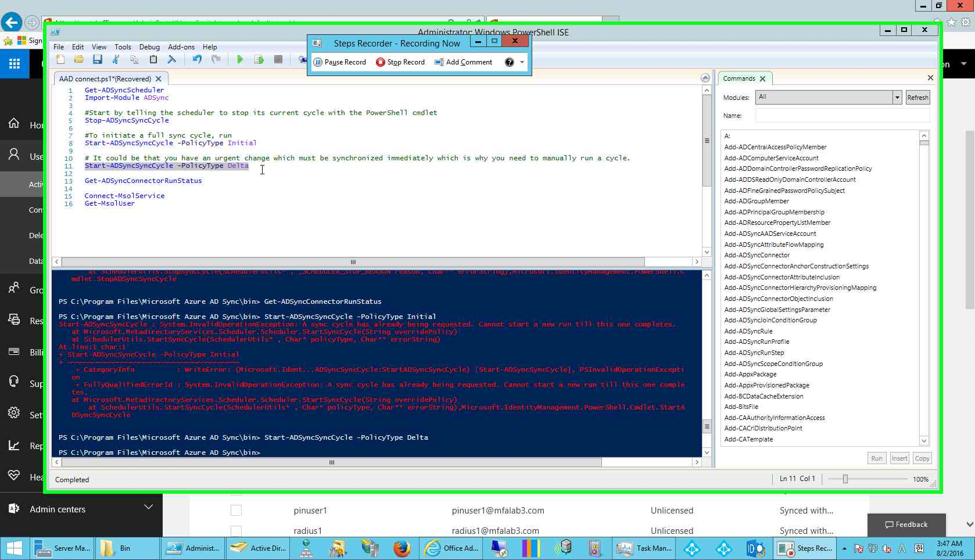
Task: Click Pause Record in Steps Recorder
Action: click(x=340, y=62)
